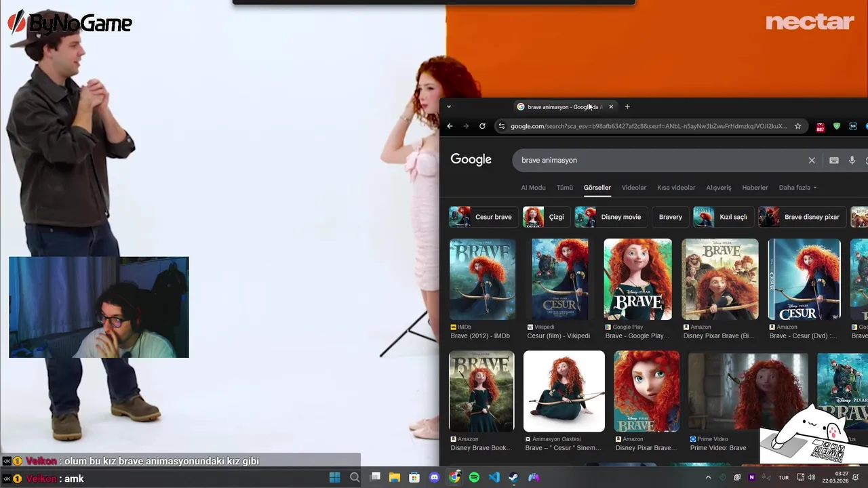Open Steam from the taskbar

tap(514, 478)
